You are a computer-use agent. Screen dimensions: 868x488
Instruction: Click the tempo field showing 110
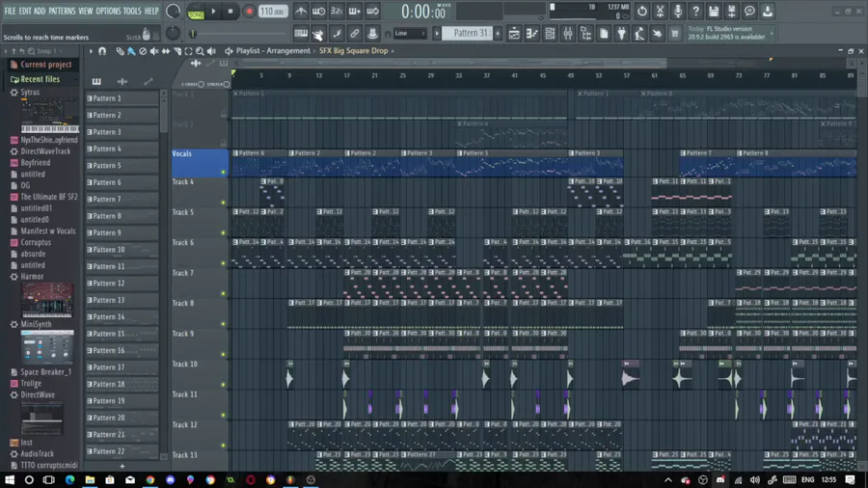273,11
